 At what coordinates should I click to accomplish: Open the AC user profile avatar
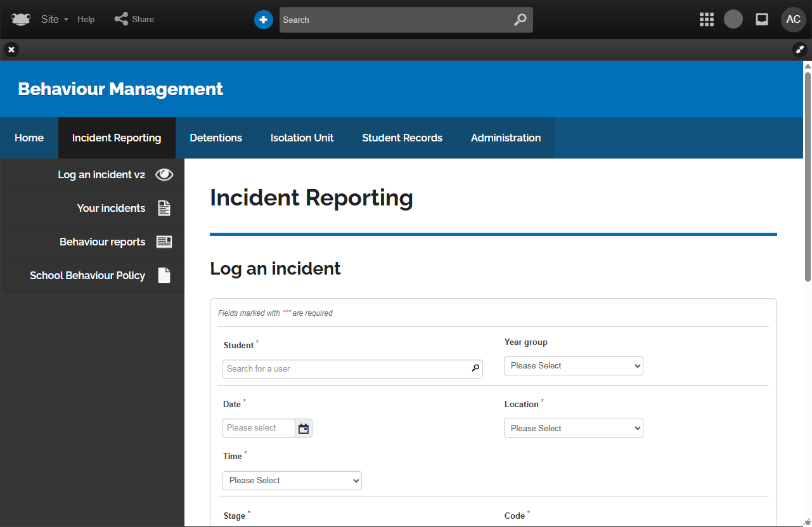pyautogui.click(x=793, y=20)
